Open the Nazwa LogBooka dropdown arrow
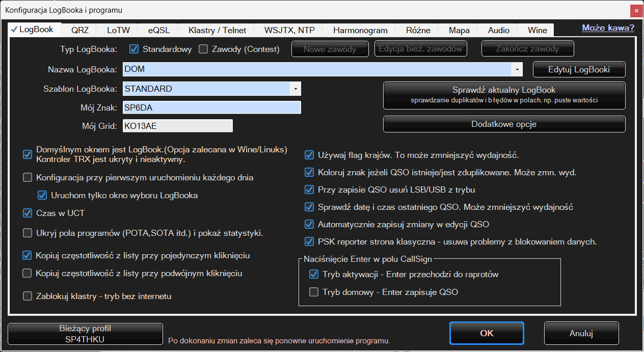644x352 pixels. click(518, 69)
